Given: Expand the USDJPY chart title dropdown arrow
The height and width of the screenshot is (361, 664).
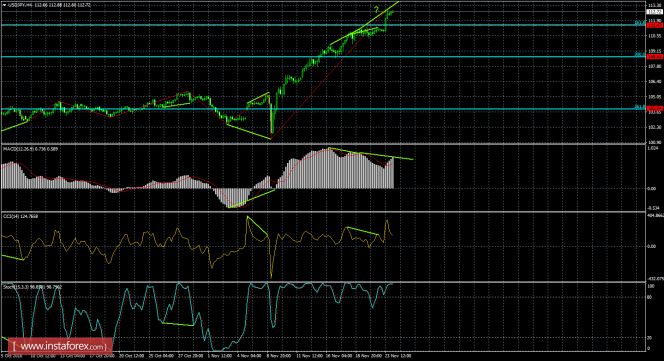Looking at the screenshot, I should coord(4,5).
